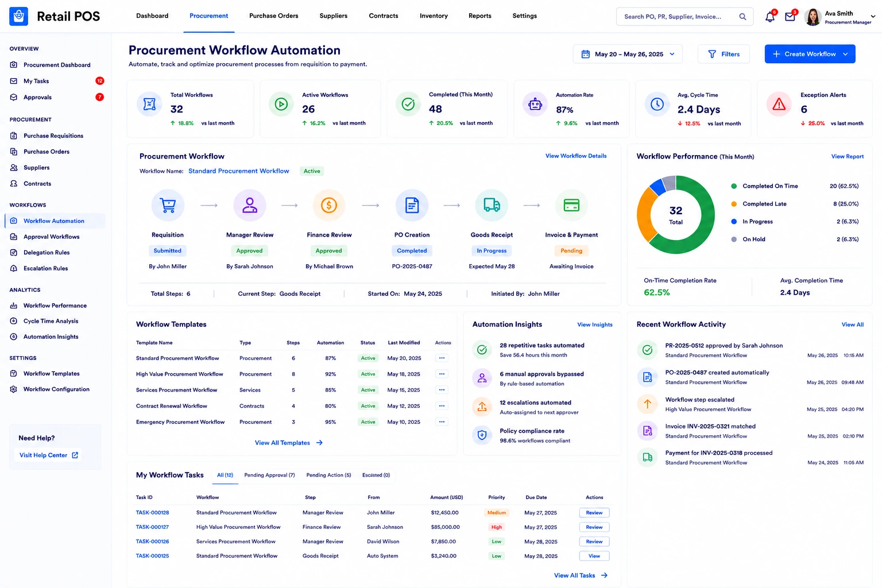The width and height of the screenshot is (882, 588).
Task: Open actions menu for Services Procurement Workflow template
Action: (442, 390)
